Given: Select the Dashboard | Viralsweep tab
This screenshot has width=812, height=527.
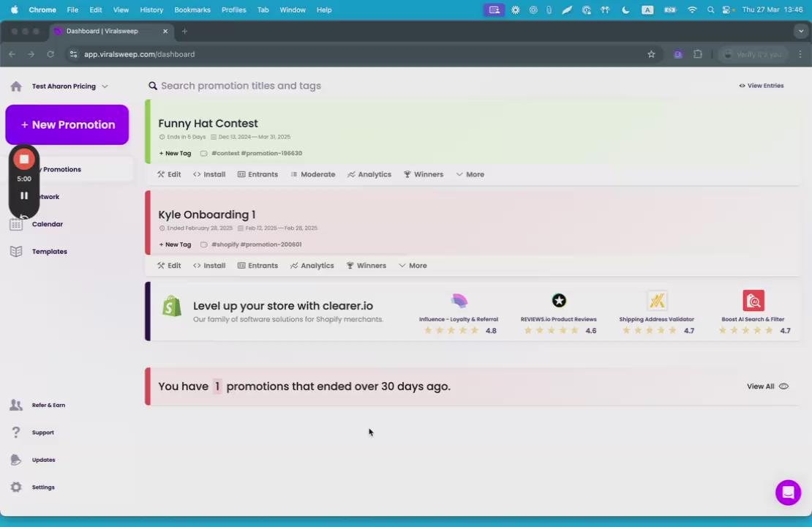Looking at the screenshot, I should click(x=111, y=31).
